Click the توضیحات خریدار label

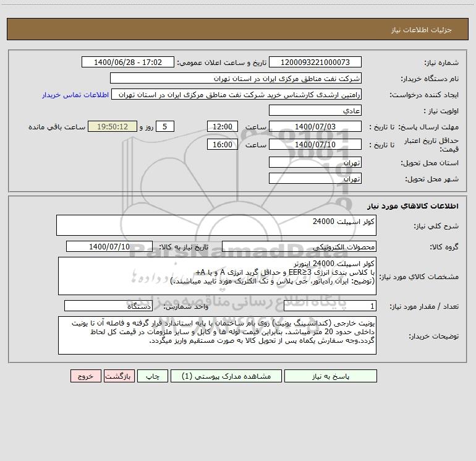coord(434,336)
